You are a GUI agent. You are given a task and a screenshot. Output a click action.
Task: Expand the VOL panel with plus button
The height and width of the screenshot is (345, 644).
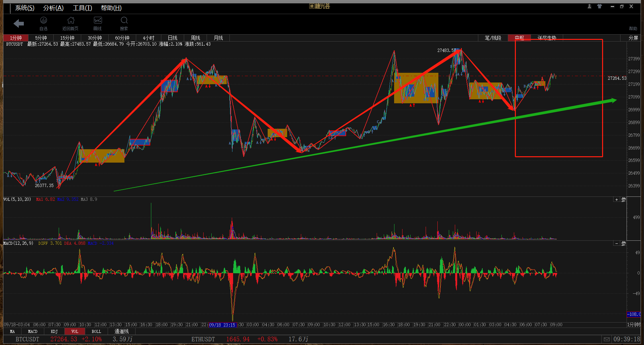[x=616, y=199]
